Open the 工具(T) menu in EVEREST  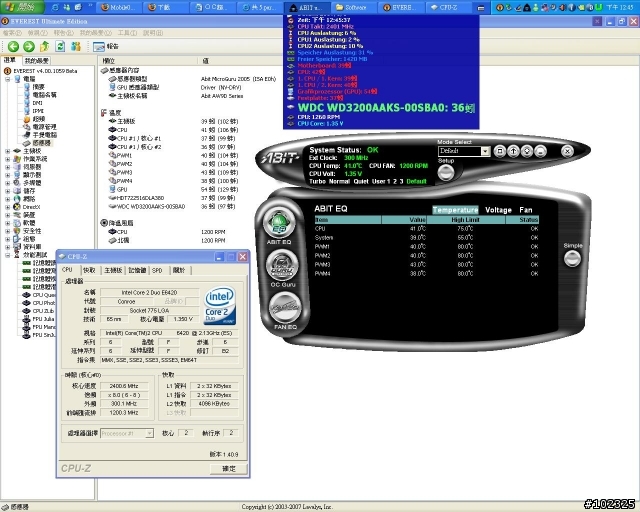click(x=128, y=33)
